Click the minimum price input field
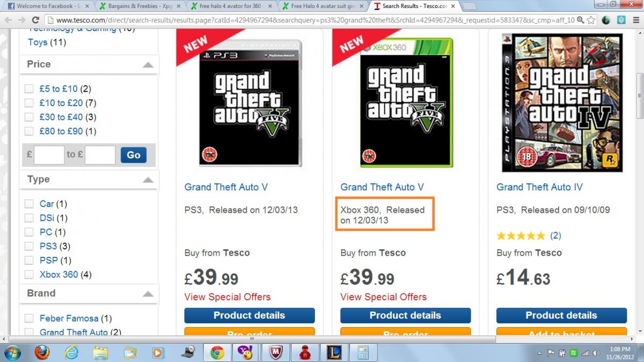Image resolution: width=644 pixels, height=362 pixels. 49,155
